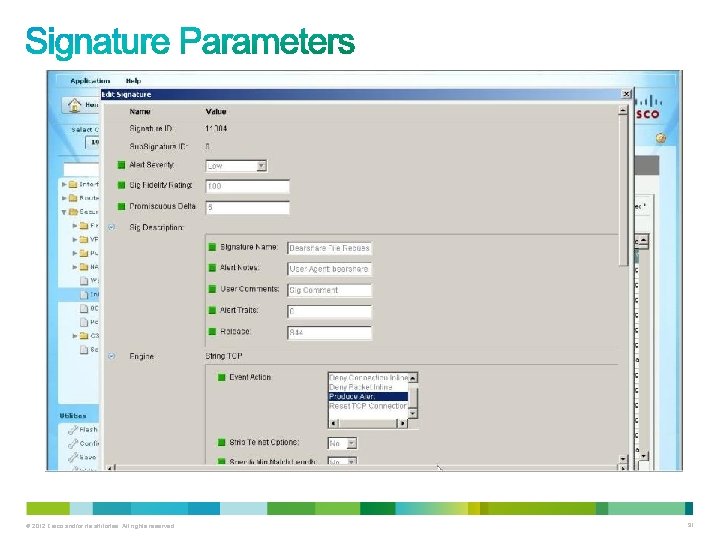Viewport: 720px width, 540px height.
Task: Click Edit Signature dialog scroll down arrow
Action: [623, 459]
